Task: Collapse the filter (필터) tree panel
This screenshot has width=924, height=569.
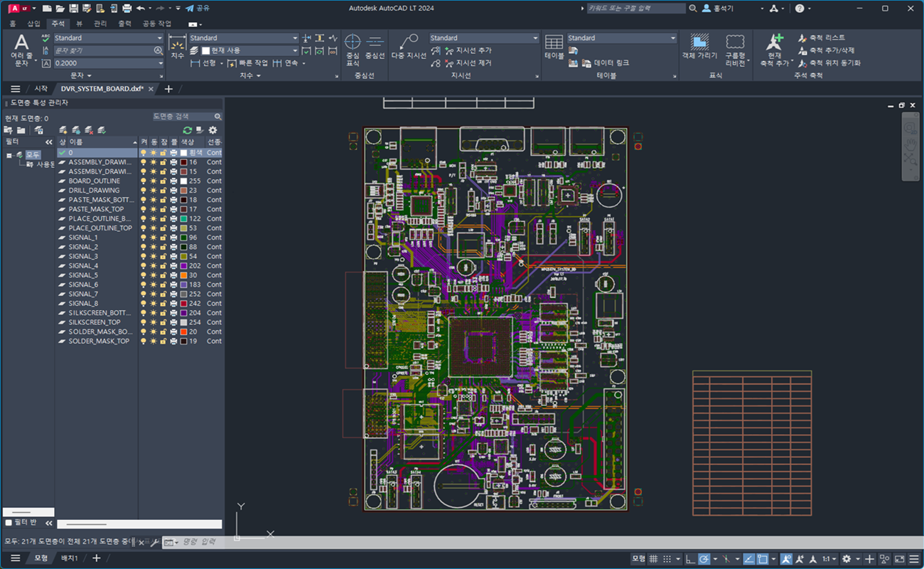Action: point(49,142)
